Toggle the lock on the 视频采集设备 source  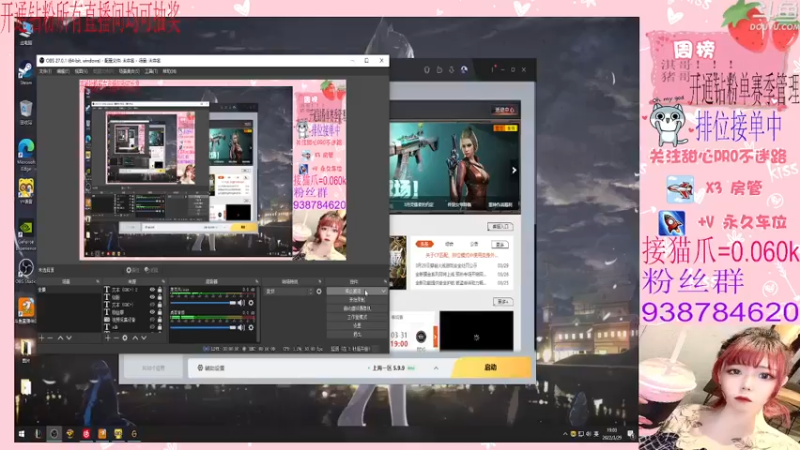click(160, 319)
